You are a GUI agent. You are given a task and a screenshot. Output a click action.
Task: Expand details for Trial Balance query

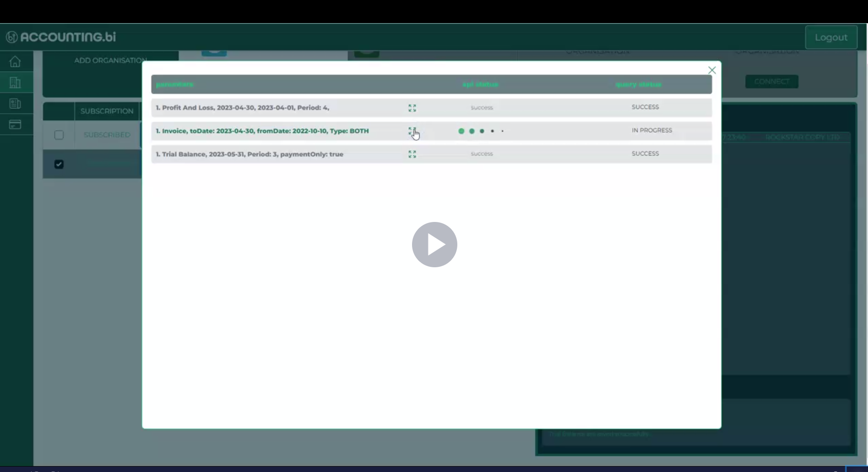412,154
